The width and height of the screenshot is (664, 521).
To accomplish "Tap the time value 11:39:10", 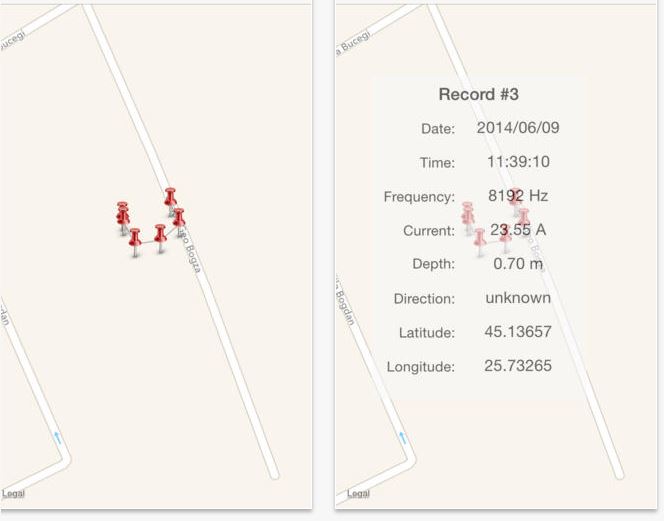I will [518, 162].
